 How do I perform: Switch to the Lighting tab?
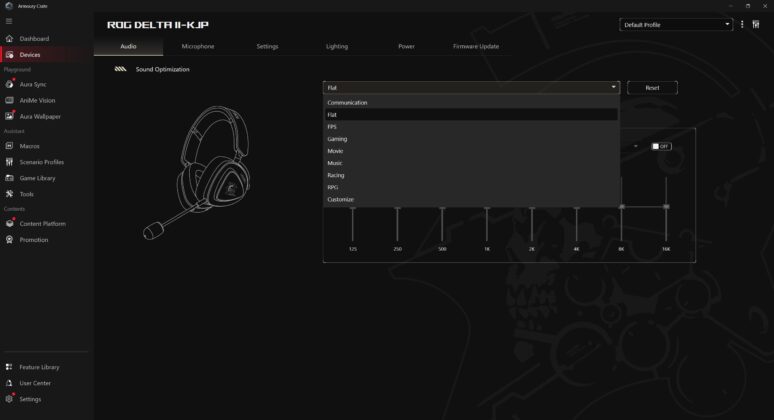(x=337, y=46)
